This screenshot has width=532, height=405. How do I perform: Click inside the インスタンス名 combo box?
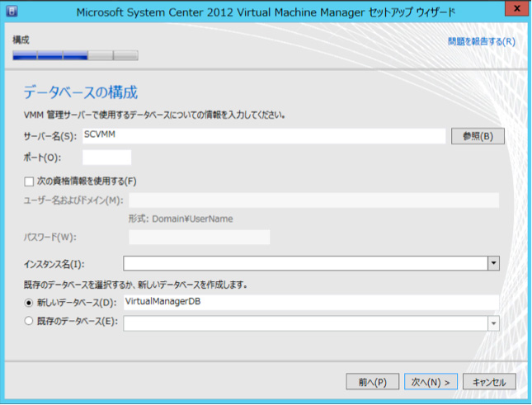[x=305, y=263]
